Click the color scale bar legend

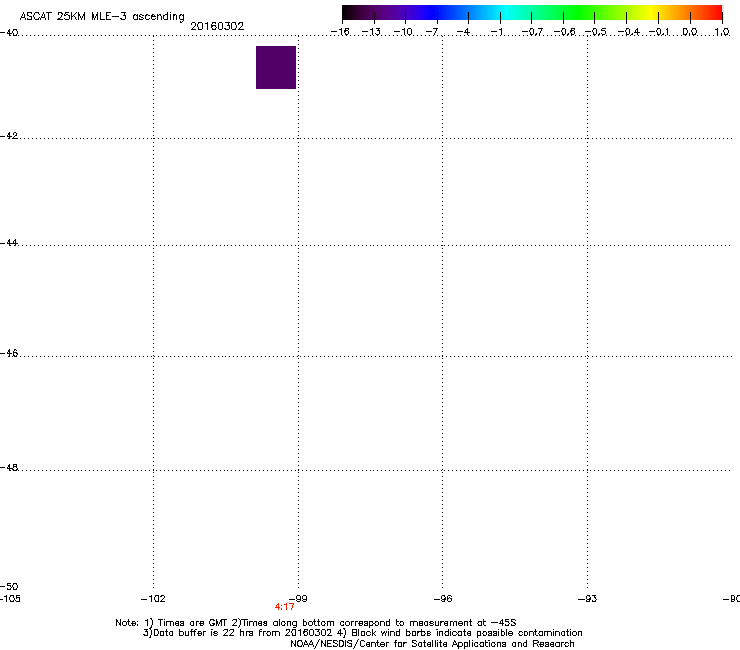[x=532, y=13]
